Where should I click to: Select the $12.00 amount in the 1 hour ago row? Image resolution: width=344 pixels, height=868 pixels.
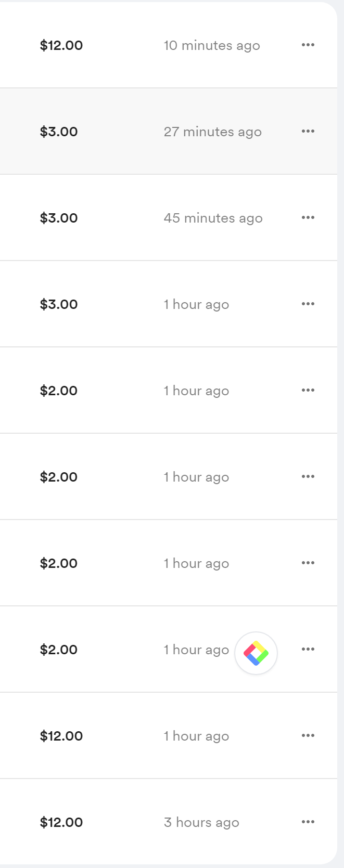click(x=61, y=736)
